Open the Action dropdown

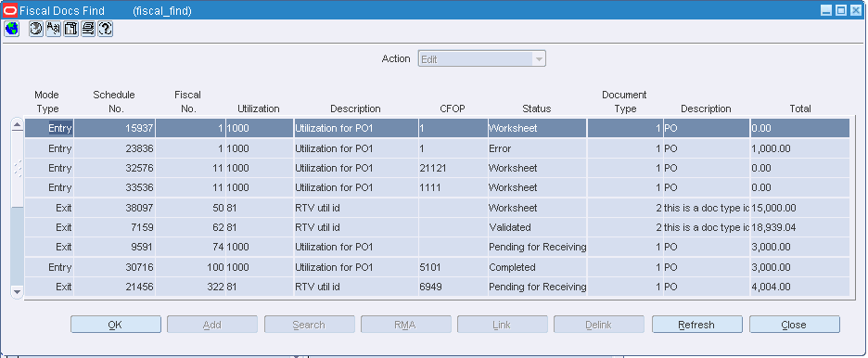pos(481,59)
